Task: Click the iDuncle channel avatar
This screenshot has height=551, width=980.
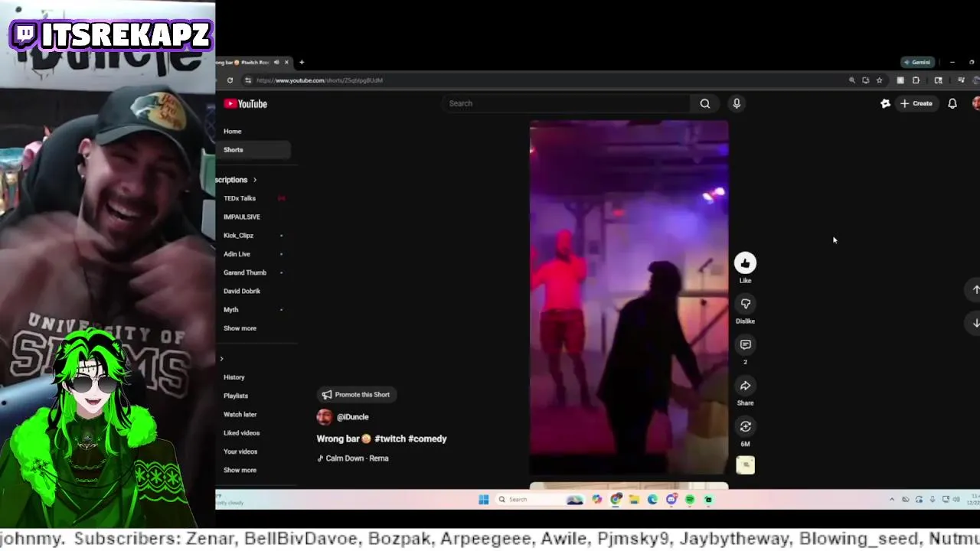Action: [x=325, y=417]
